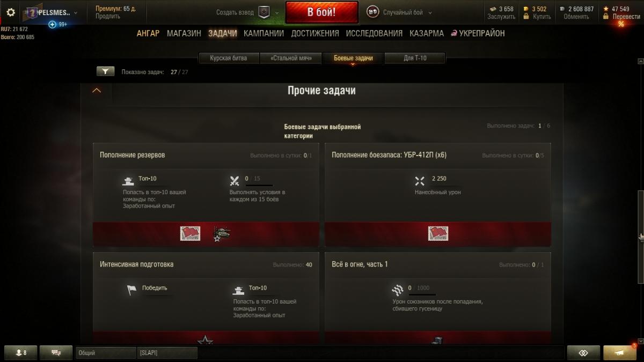
Task: Click the tank reward icon with star
Action: [222, 234]
